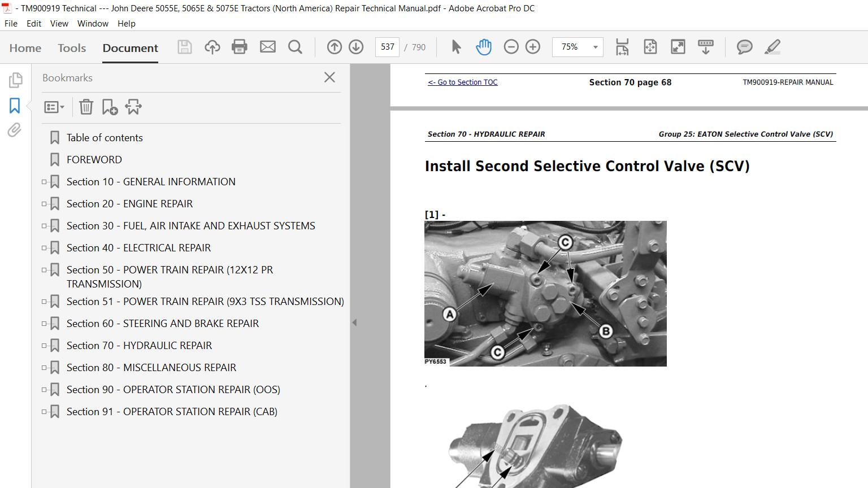Select Section 60 - STEERING AND BRAKE REPAIR
Screen dimensions: 868x488
[x=163, y=324]
